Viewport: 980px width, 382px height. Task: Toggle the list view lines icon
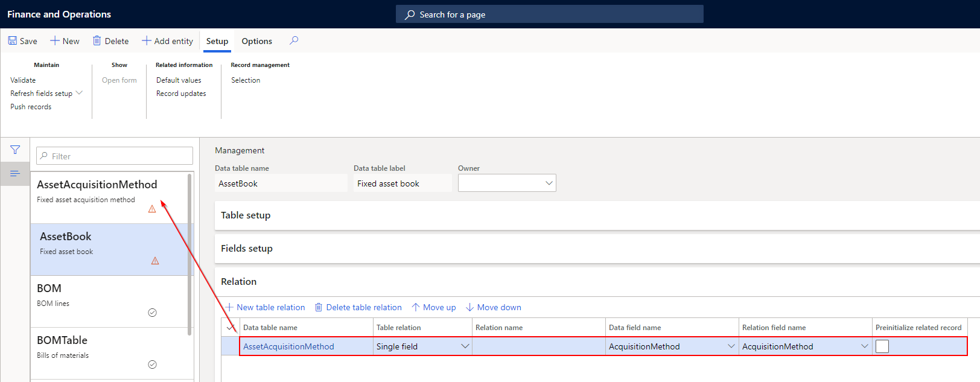pyautogui.click(x=15, y=174)
